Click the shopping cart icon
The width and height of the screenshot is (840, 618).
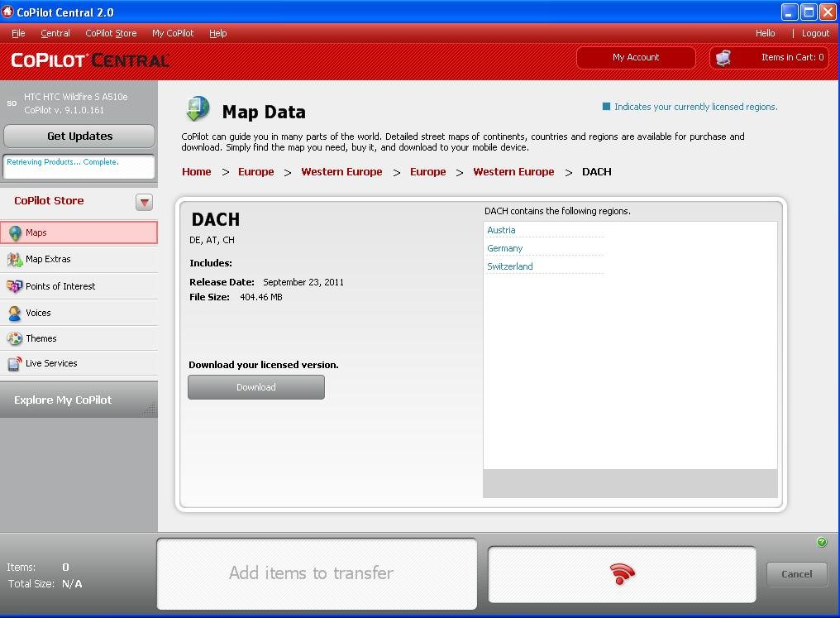tap(723, 57)
